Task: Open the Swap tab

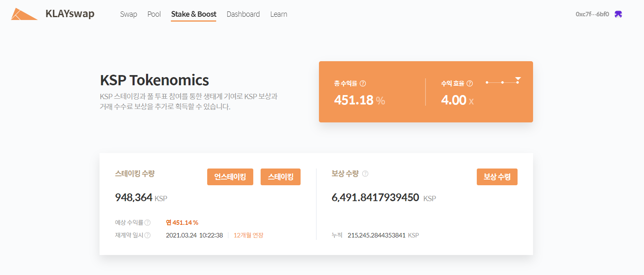Action: [x=128, y=14]
